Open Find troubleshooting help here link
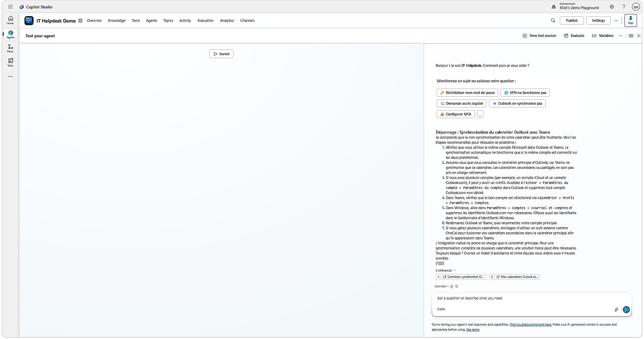 [x=531, y=325]
